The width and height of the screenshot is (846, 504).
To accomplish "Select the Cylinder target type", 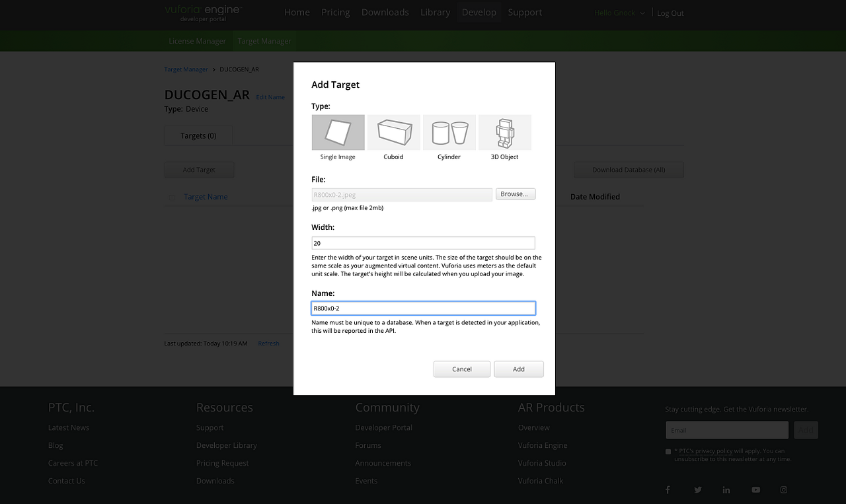I will point(449,133).
